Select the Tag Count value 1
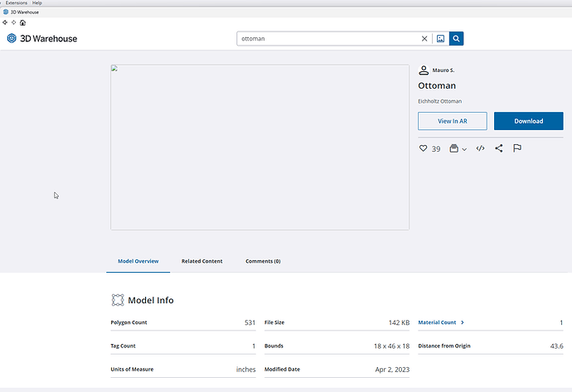This screenshot has height=392, width=572. click(254, 346)
